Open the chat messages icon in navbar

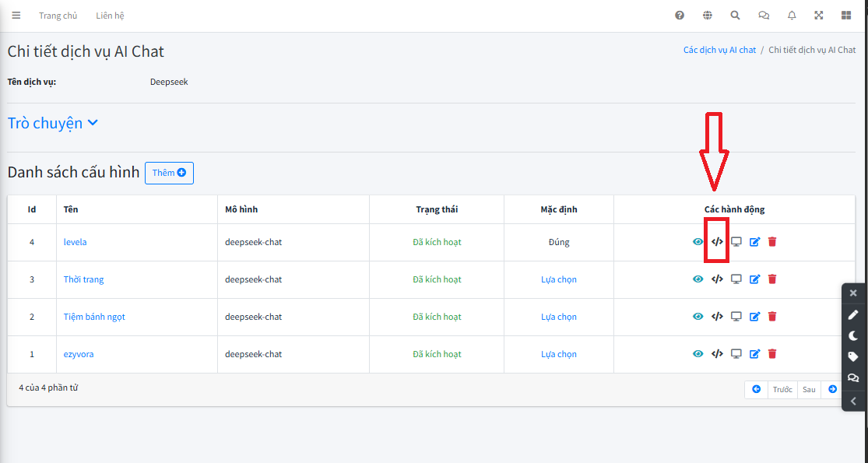[764, 16]
